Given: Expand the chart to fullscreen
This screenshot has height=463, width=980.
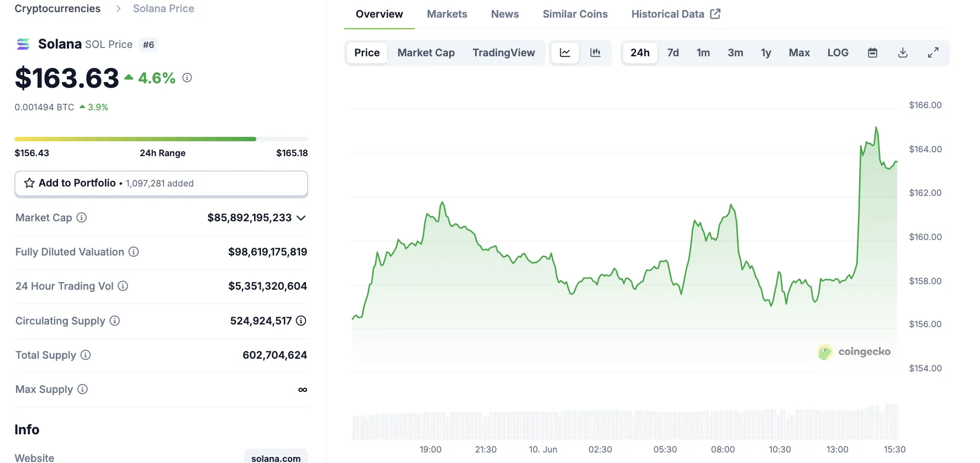Looking at the screenshot, I should 933,53.
